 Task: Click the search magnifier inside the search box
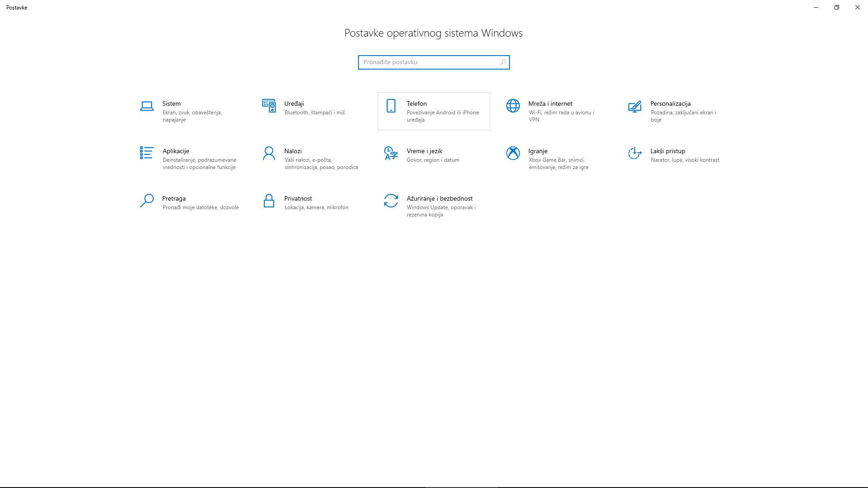(503, 62)
